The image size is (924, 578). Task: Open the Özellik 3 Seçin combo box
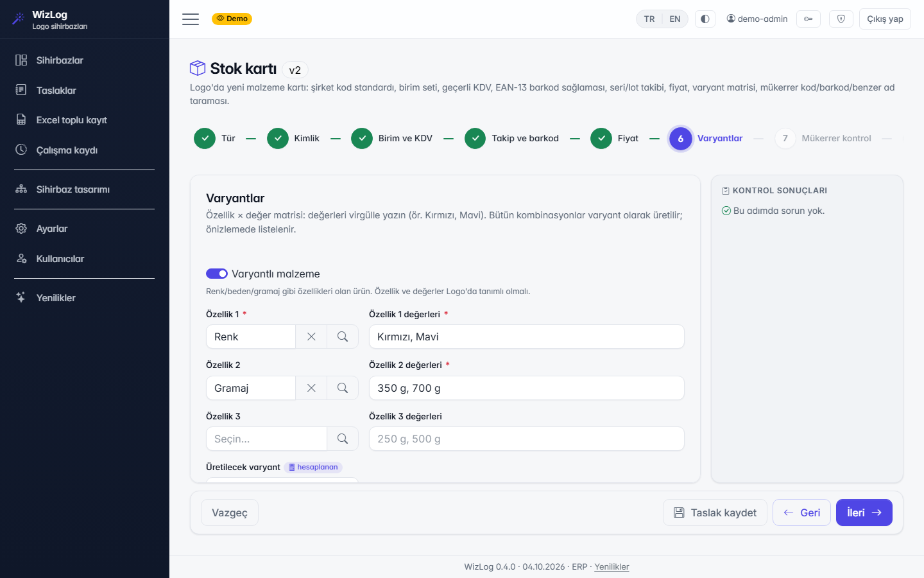(266, 439)
